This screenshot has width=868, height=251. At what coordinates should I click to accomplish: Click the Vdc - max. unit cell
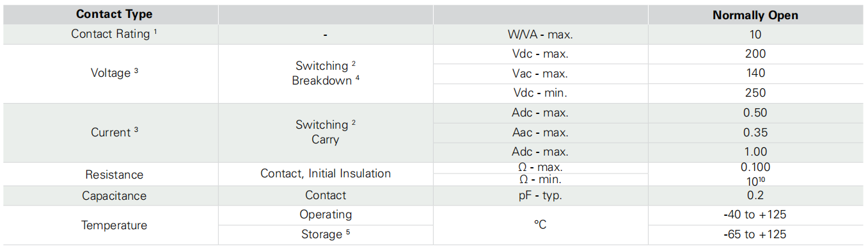[x=541, y=54]
